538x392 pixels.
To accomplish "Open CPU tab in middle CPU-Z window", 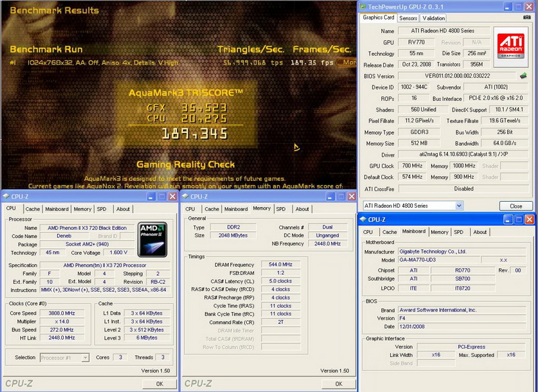I will pyautogui.click(x=190, y=209).
